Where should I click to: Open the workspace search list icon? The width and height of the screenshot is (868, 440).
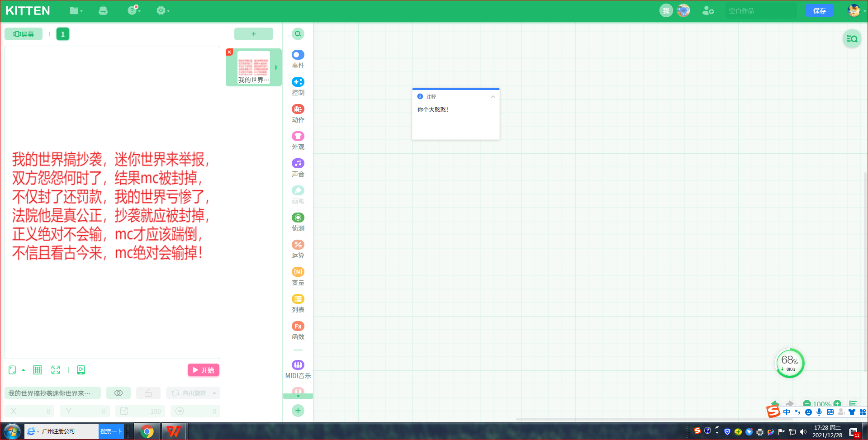click(852, 39)
